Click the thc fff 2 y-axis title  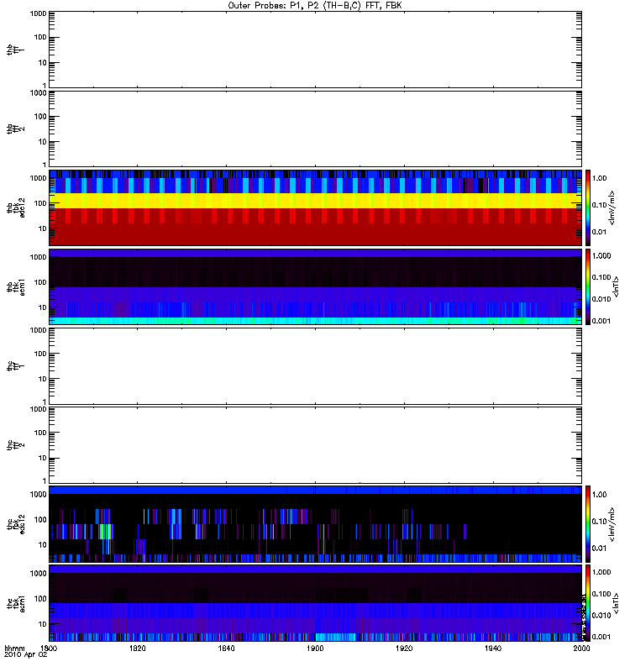pyautogui.click(x=16, y=445)
